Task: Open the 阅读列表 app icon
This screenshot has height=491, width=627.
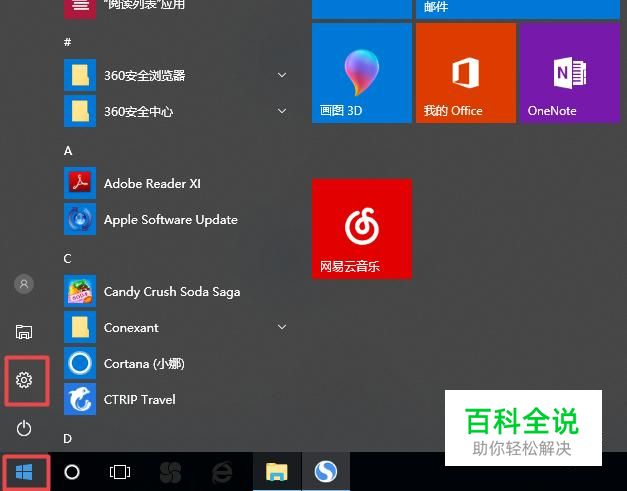Action: (x=80, y=9)
